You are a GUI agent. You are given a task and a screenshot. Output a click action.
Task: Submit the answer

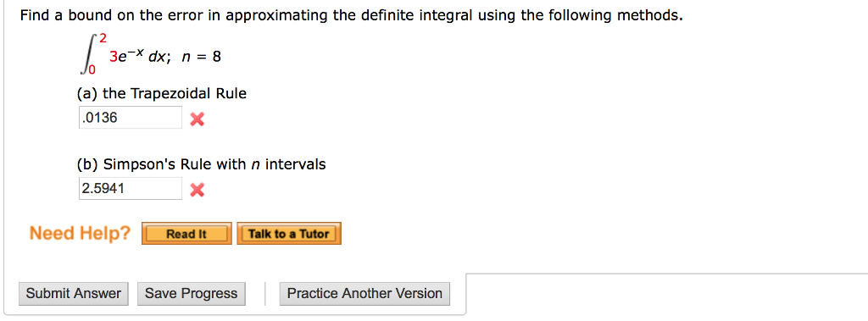pyautogui.click(x=74, y=294)
